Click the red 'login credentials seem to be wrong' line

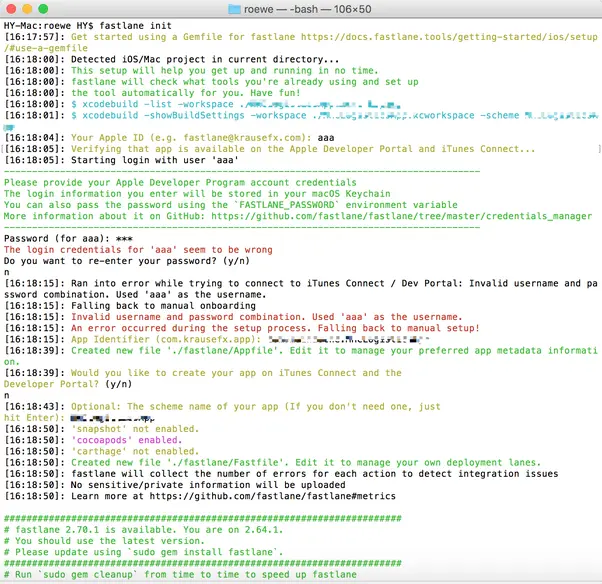[138, 250]
